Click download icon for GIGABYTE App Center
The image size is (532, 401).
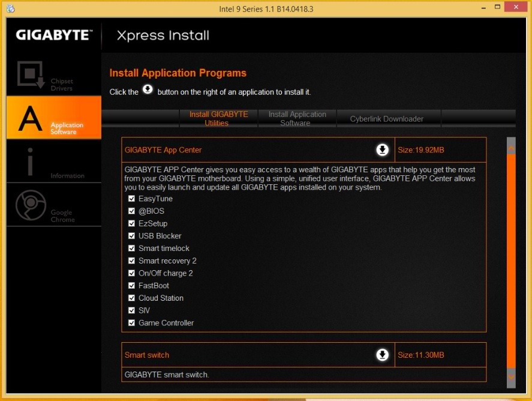pos(382,150)
